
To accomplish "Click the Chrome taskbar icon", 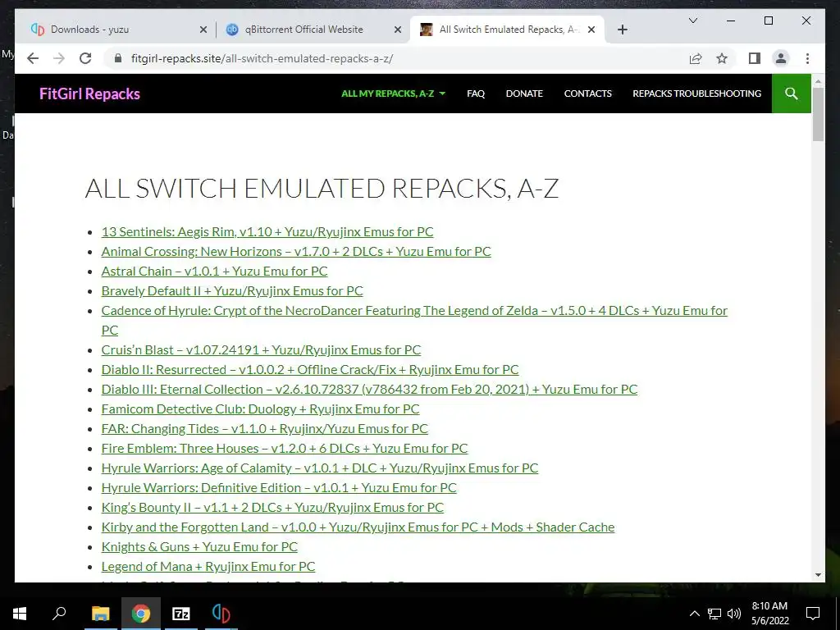I will [141, 614].
